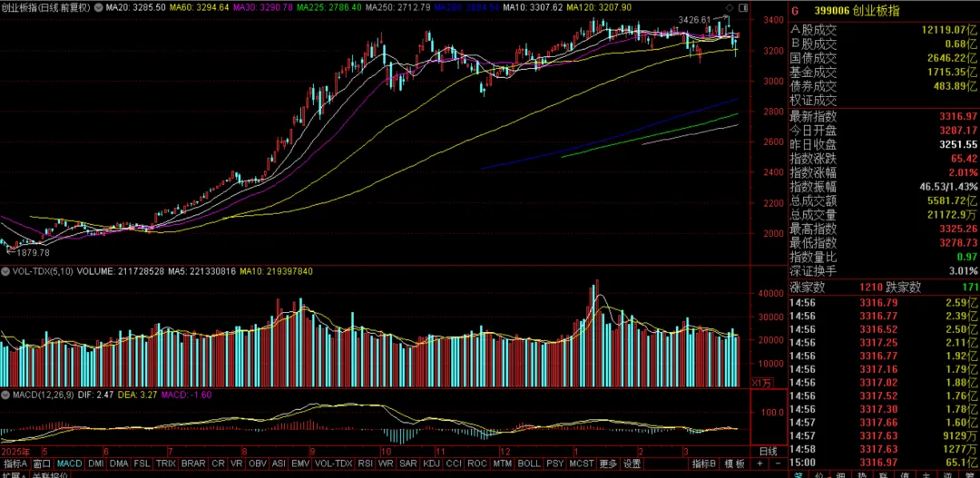Click the 今日开盘 value 3287.17
This screenshot has height=478, width=980.
coord(959,131)
